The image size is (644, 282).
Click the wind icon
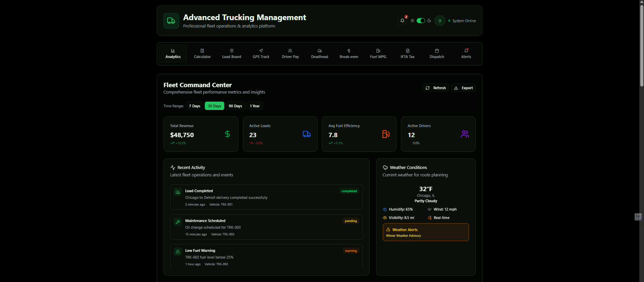click(x=429, y=209)
